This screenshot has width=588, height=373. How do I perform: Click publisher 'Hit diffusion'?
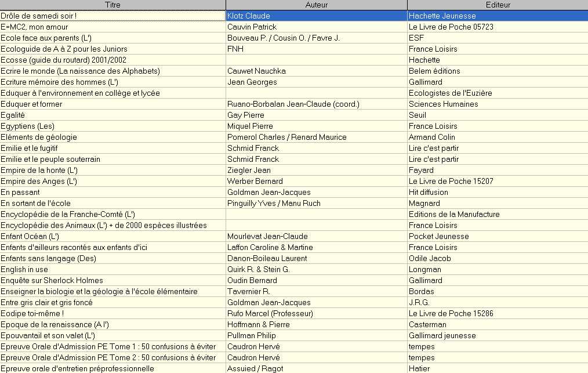429,192
